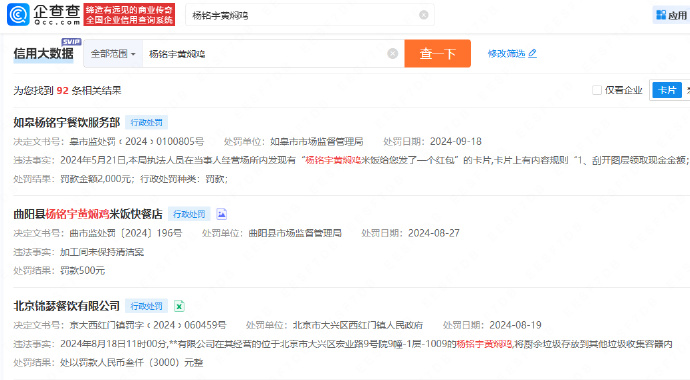Click the 信用大数据 heading

44,54
